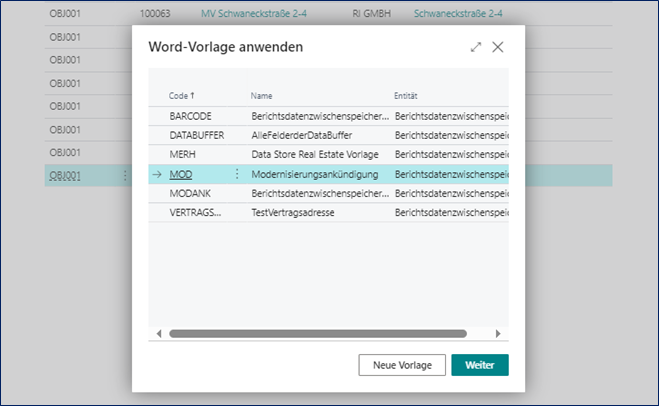The height and width of the screenshot is (406, 659).
Task: Click the Weiter button
Action: click(x=480, y=365)
